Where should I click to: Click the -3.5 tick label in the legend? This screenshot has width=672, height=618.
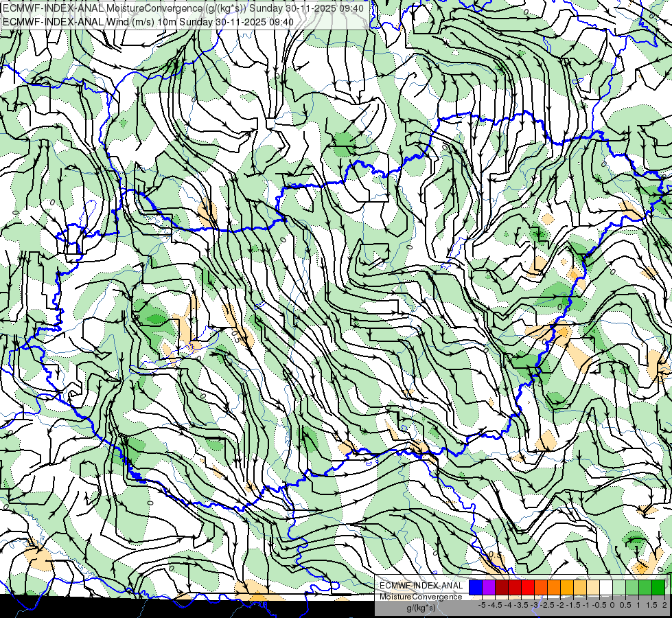point(521,605)
